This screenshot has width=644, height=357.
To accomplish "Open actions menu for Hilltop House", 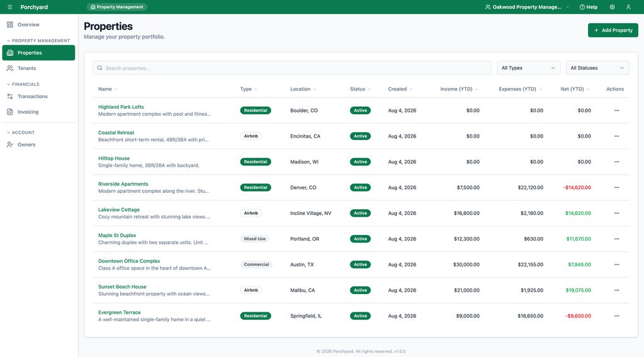I will (616, 162).
